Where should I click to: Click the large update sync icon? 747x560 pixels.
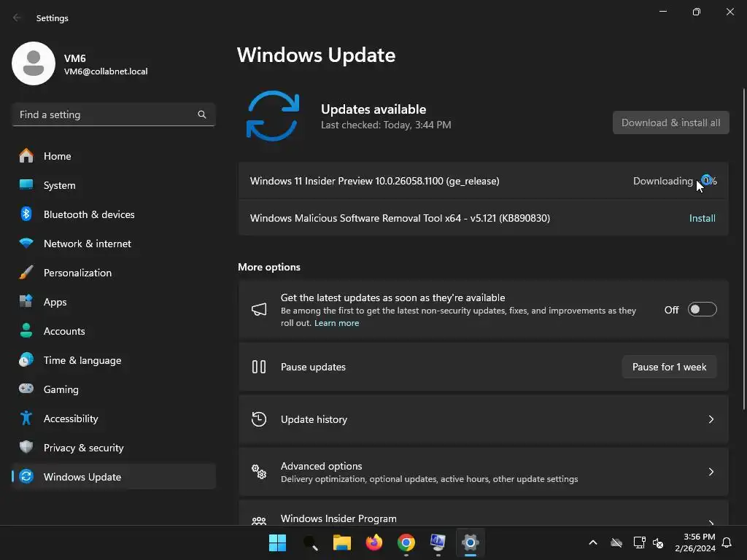(x=273, y=116)
